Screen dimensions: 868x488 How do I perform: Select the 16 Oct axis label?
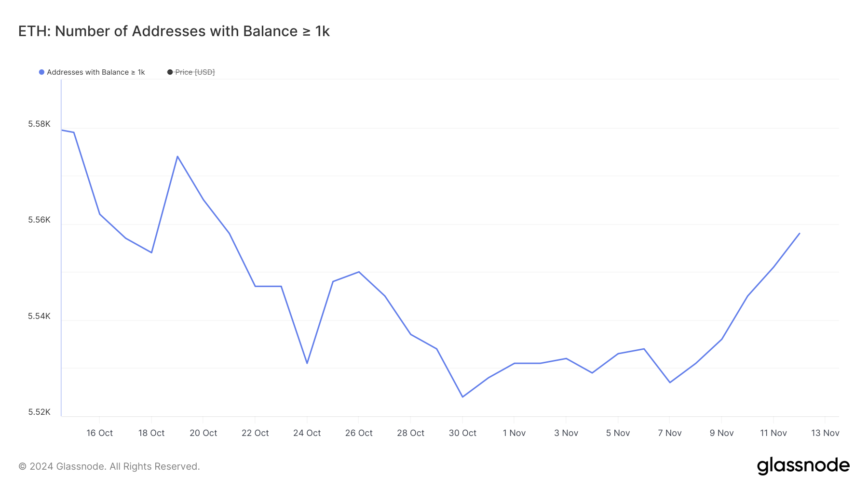(x=100, y=433)
